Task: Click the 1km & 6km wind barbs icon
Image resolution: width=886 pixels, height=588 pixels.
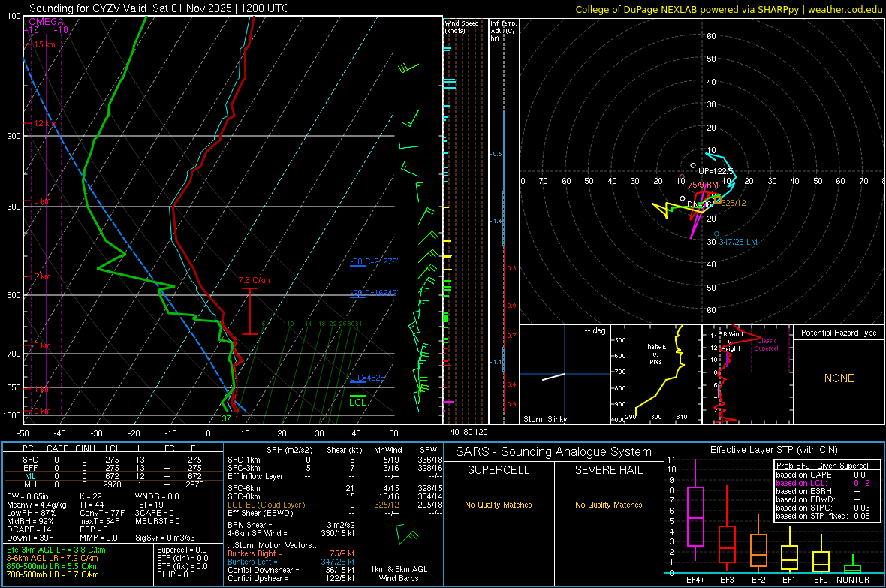Action: click(406, 534)
